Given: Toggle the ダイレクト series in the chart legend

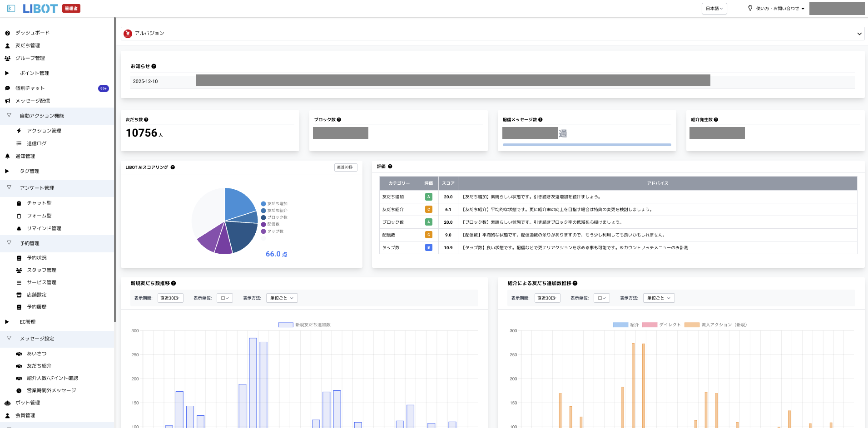Looking at the screenshot, I should point(650,325).
